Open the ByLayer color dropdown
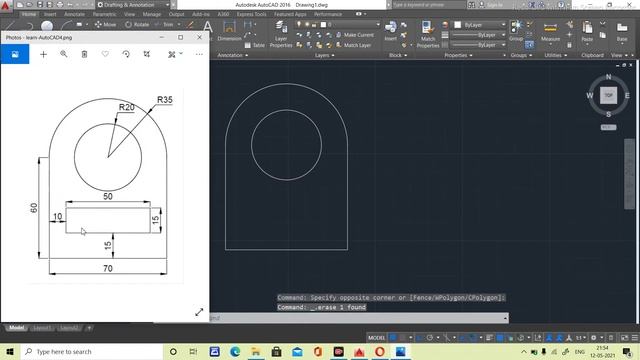 (480, 25)
